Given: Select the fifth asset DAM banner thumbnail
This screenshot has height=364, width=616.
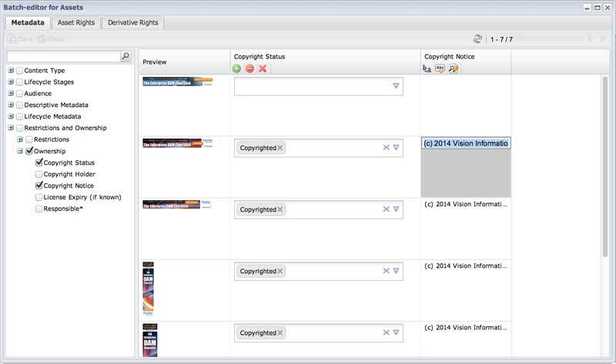Looking at the screenshot, I should tap(149, 340).
